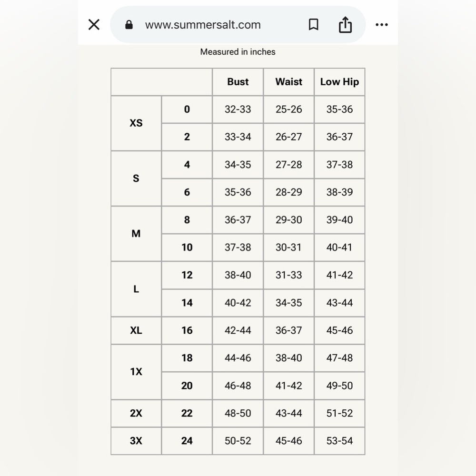This screenshot has height=476, width=476.
Task: Select the Waist column header
Action: pos(289,82)
